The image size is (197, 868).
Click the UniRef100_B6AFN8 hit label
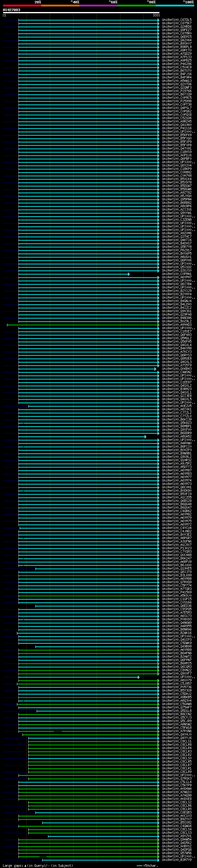coord(176,653)
